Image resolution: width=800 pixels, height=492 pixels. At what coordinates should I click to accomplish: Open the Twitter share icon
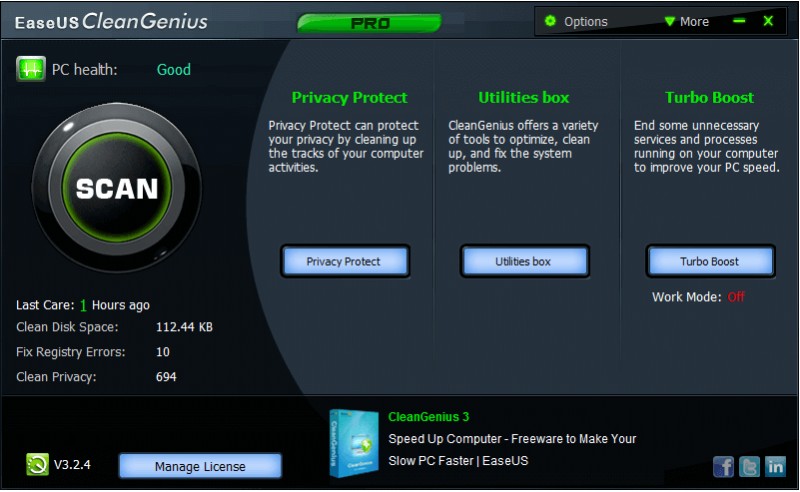pyautogui.click(x=749, y=466)
